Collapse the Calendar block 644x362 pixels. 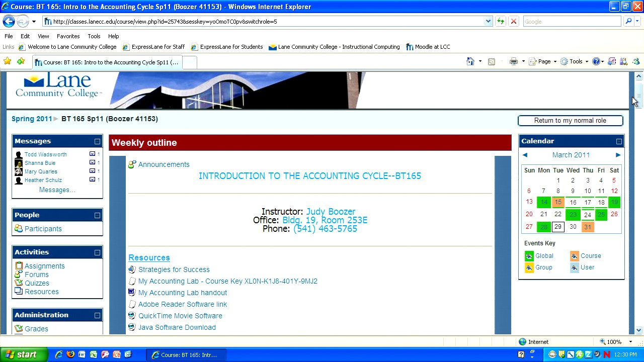(619, 142)
